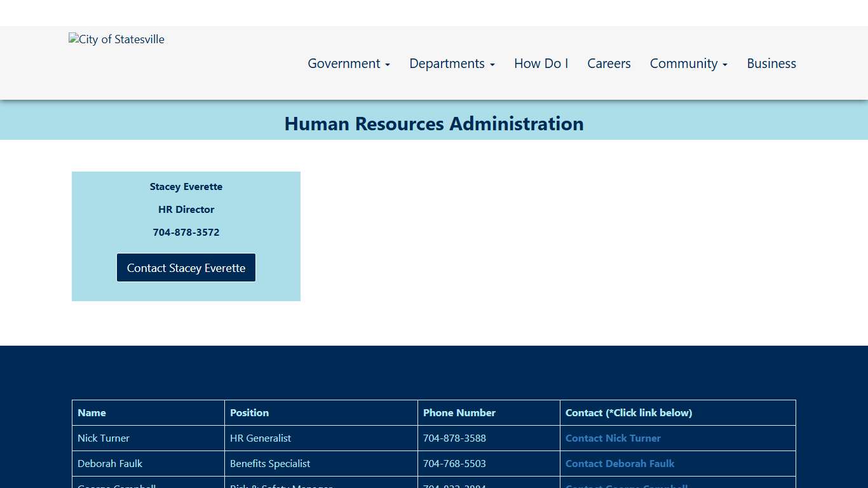Select the How Do I menu item
The image size is (868, 488).
(541, 64)
